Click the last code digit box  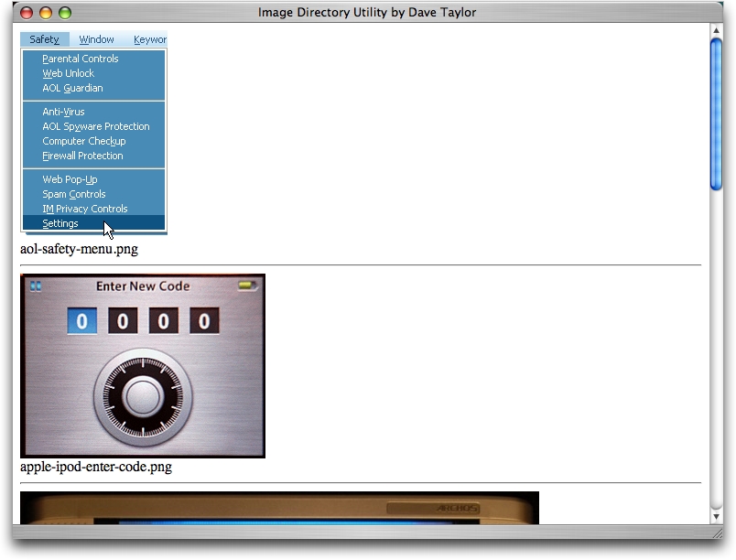(x=204, y=321)
